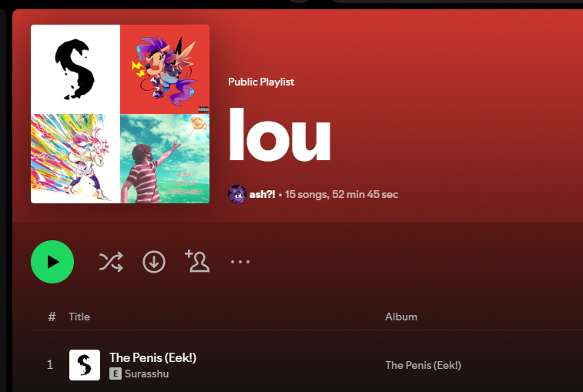Sort tracks by the Title column header
Viewport: 583px width, 392px height.
(79, 317)
